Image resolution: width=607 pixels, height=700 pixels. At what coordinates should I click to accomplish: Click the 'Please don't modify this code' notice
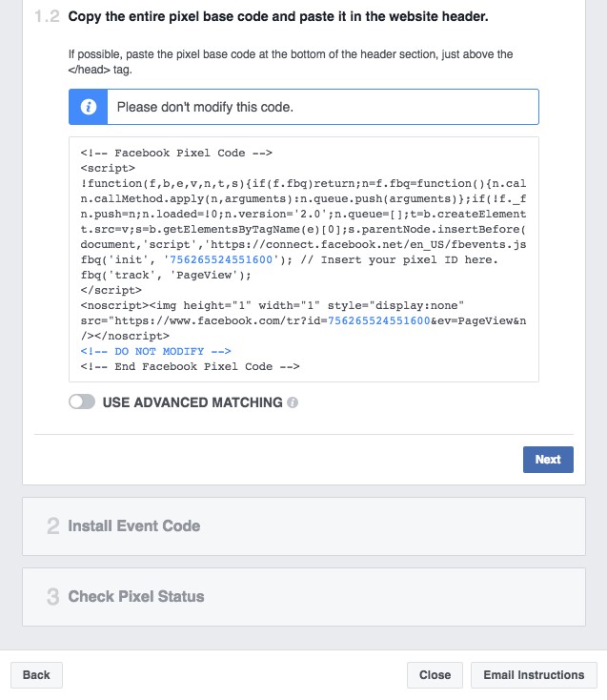click(x=304, y=107)
